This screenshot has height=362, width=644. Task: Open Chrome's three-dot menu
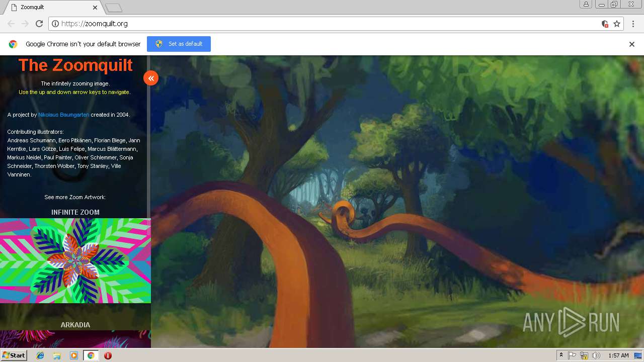click(x=633, y=24)
